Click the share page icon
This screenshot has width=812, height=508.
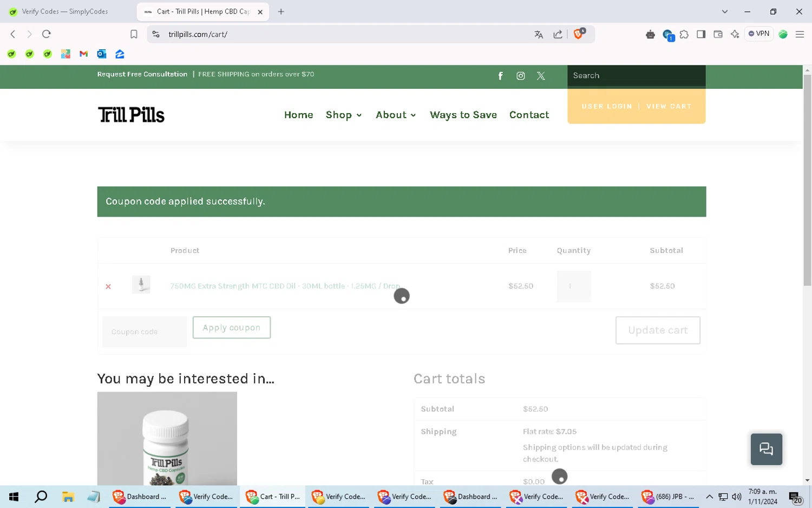click(x=558, y=34)
